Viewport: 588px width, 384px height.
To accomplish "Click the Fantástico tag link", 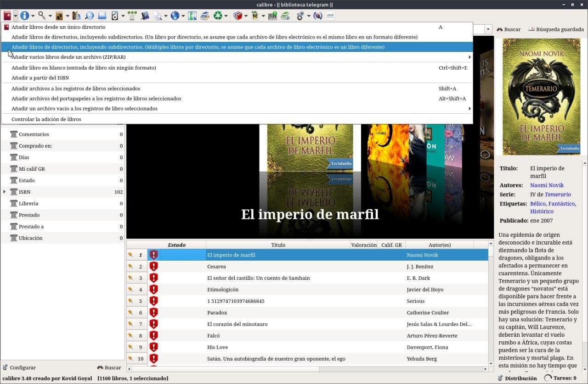I will point(561,204).
